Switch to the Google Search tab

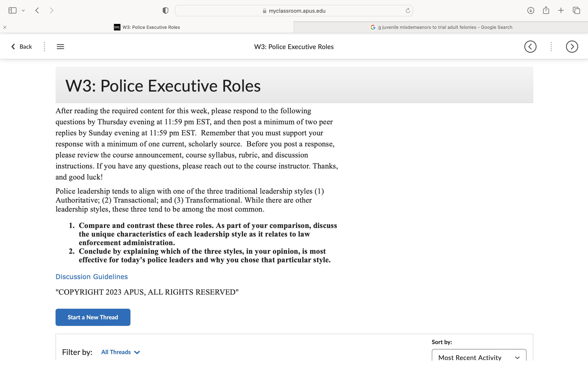point(441,27)
